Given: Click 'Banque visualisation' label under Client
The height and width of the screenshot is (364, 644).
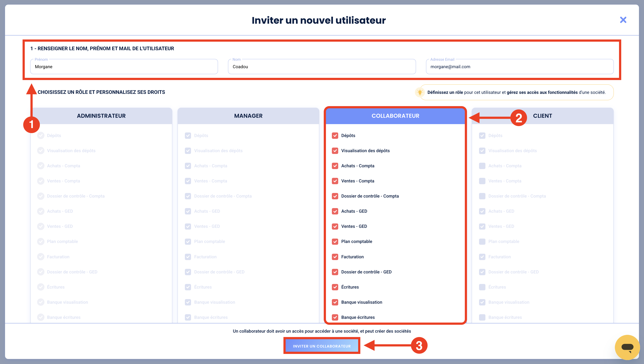Looking at the screenshot, I should point(509,302).
